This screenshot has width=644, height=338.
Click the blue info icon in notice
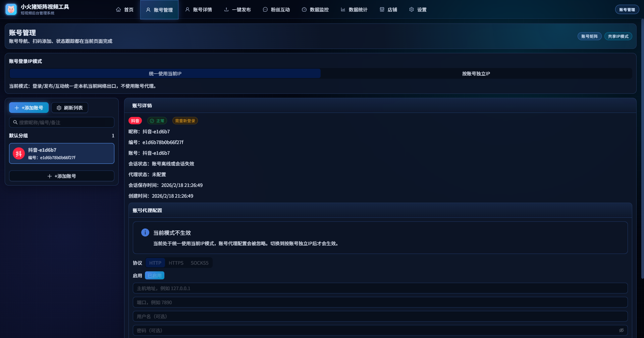point(145,232)
